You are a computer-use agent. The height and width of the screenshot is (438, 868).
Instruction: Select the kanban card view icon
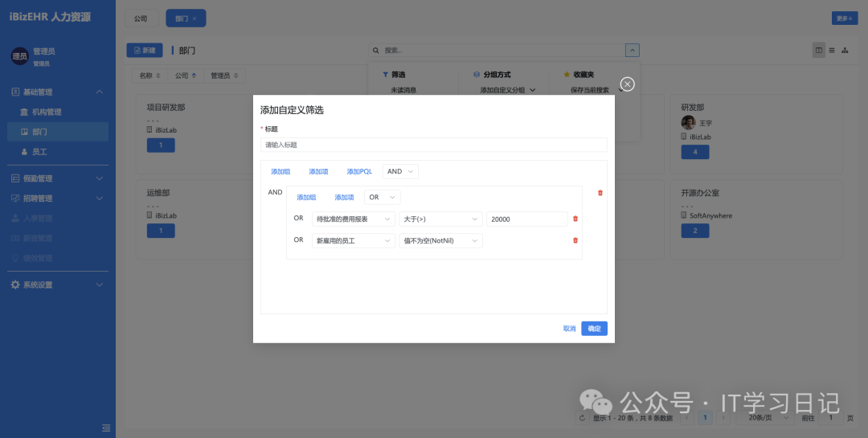[x=818, y=51]
